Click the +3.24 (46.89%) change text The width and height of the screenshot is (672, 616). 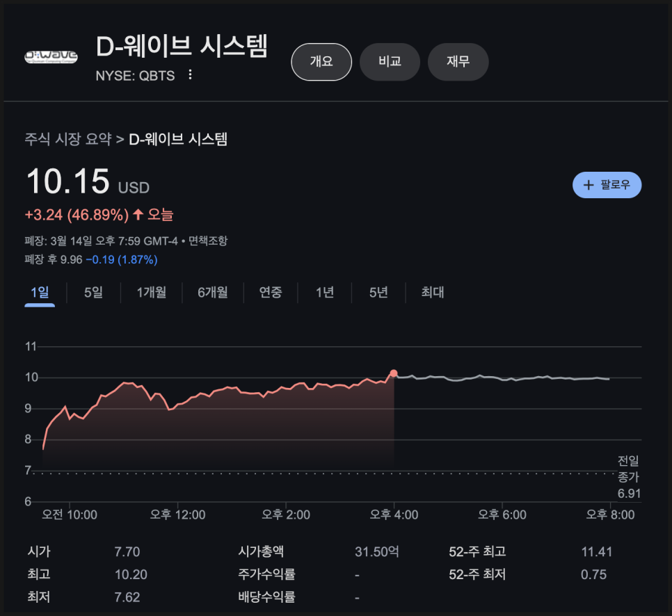tap(77, 215)
